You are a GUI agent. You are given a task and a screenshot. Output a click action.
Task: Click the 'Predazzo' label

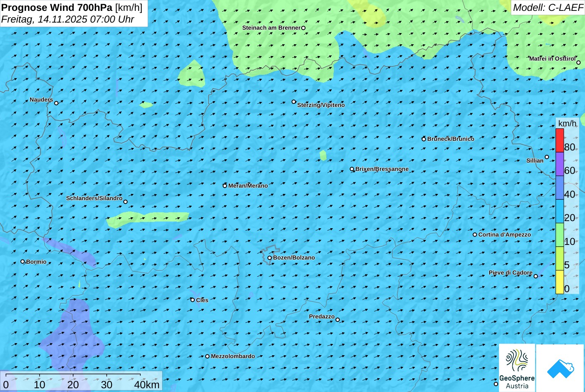[322, 316]
